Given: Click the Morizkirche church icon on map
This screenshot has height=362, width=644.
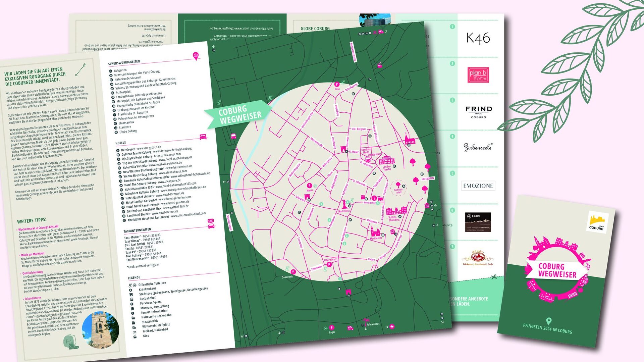Looking at the screenshot, I should click(375, 231).
